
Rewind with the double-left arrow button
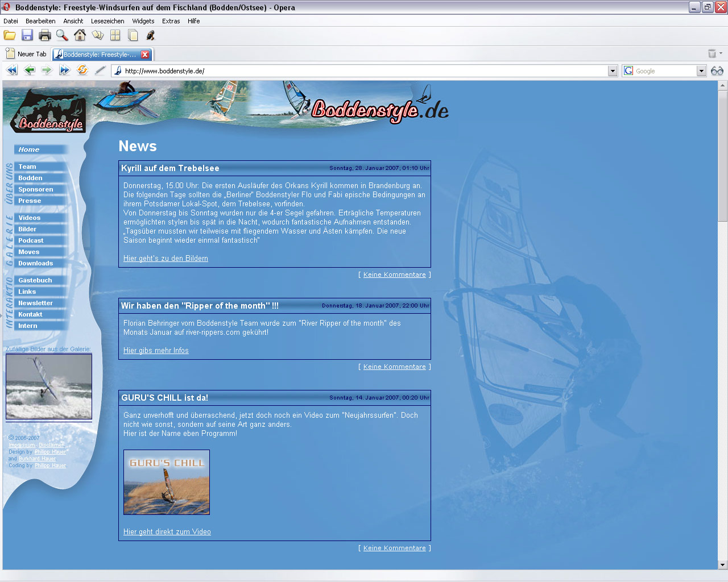tap(12, 70)
